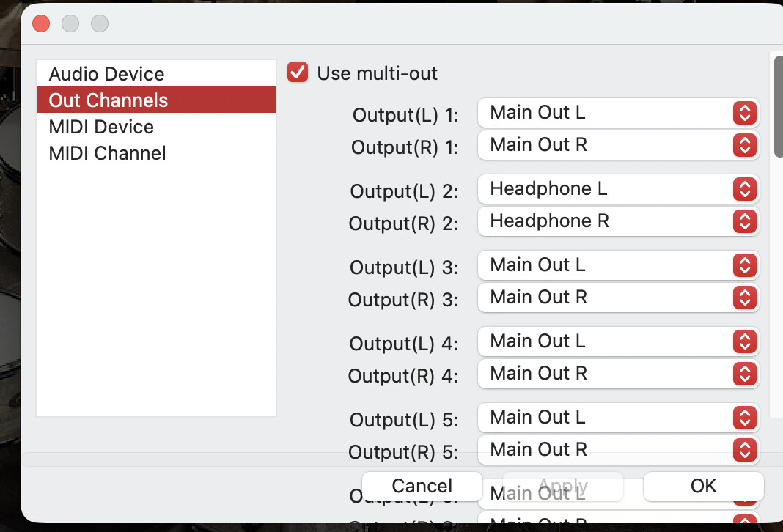Open MIDI Channel settings page
This screenshot has height=532, width=783.
tap(107, 153)
